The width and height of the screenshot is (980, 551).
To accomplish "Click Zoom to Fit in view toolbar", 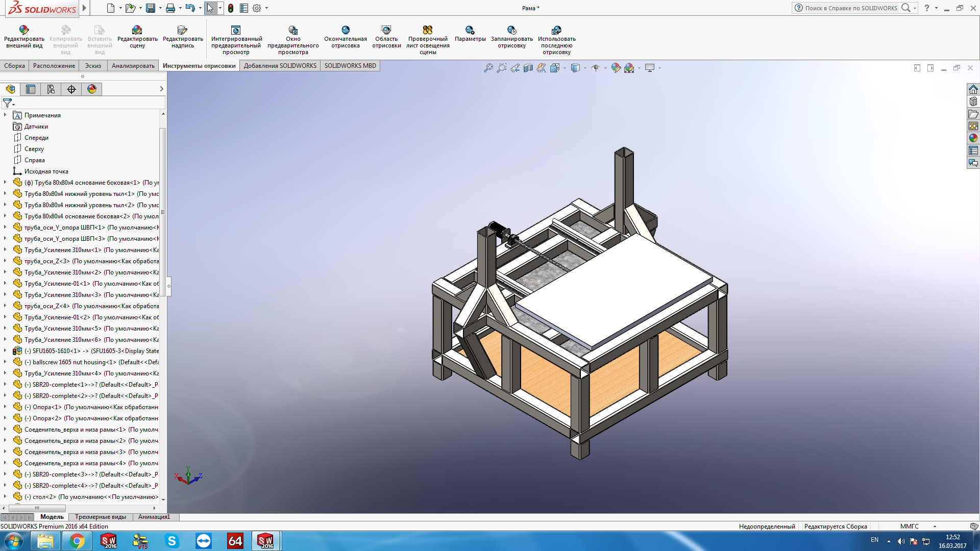I will [x=488, y=68].
